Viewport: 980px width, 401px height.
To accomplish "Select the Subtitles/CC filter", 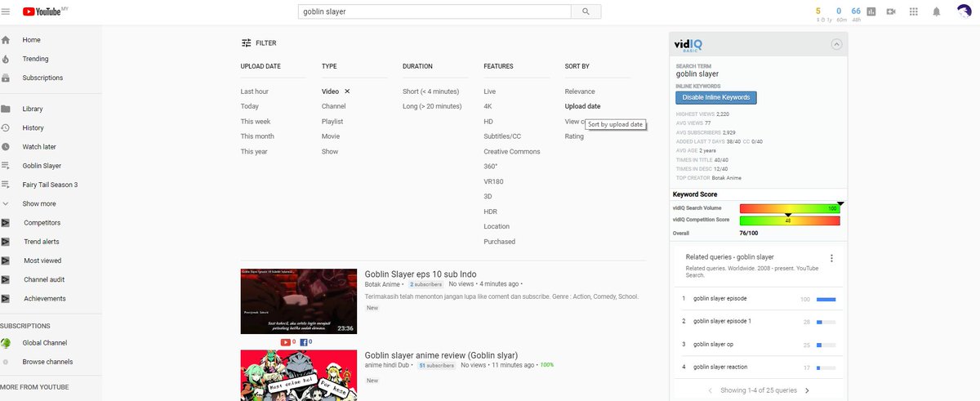I will (x=502, y=136).
